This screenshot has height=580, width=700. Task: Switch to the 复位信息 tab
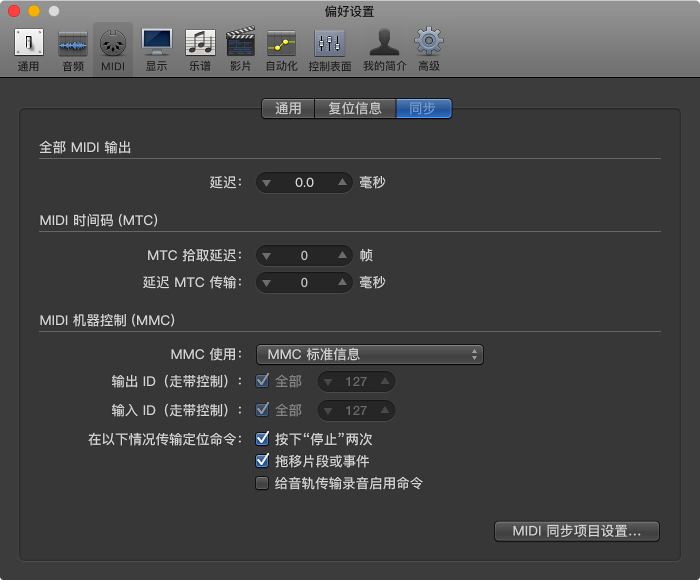pos(355,108)
